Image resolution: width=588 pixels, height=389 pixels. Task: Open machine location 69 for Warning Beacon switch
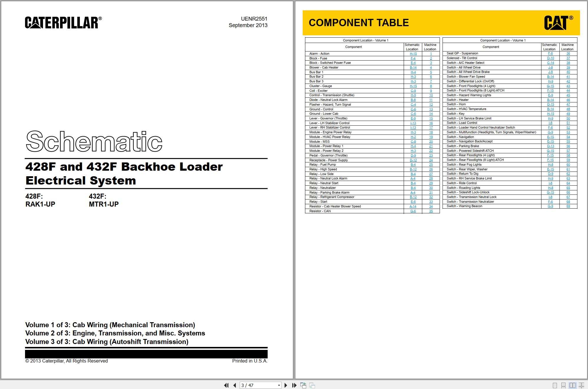point(568,206)
